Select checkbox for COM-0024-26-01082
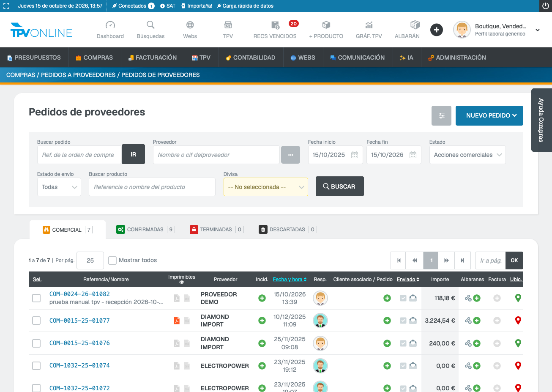The height and width of the screenshot is (392, 552). 36,298
